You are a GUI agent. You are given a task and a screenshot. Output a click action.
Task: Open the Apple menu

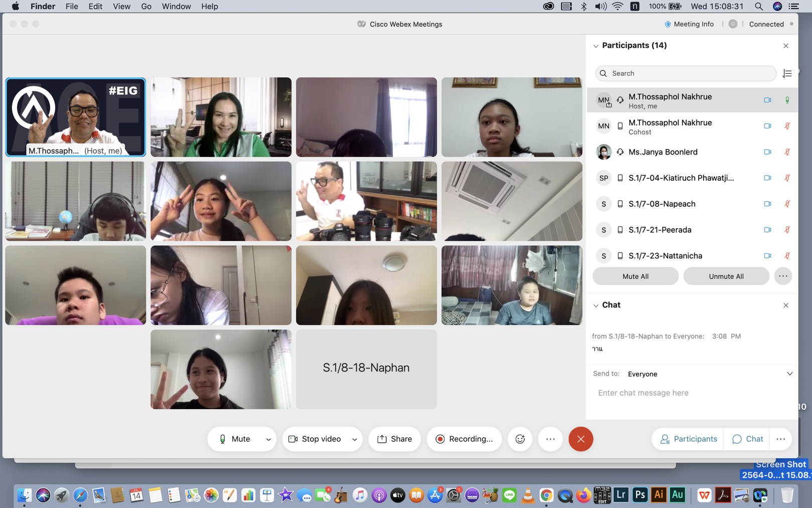[x=16, y=7]
